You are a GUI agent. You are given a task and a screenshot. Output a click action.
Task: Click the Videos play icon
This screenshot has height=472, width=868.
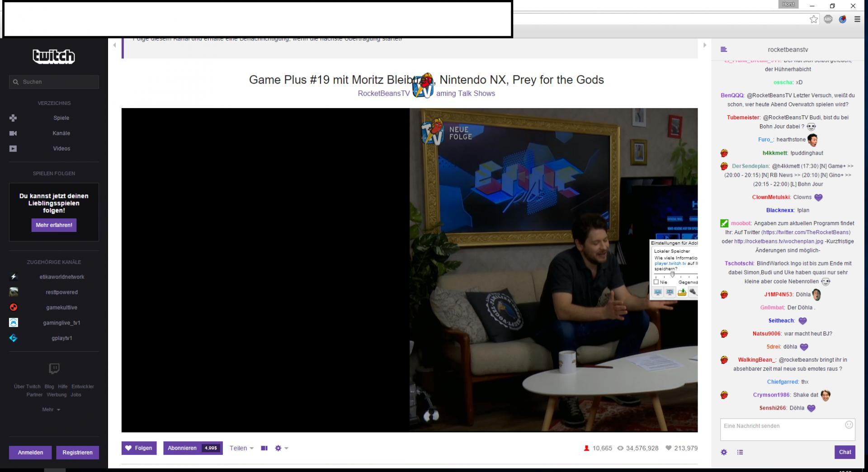pyautogui.click(x=13, y=149)
